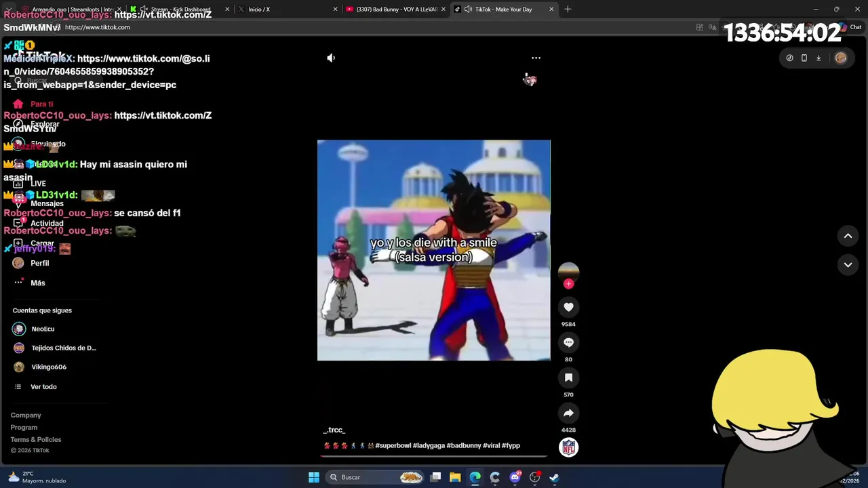Open the #viral hashtag
This screenshot has width=868, height=488.
pyautogui.click(x=491, y=445)
